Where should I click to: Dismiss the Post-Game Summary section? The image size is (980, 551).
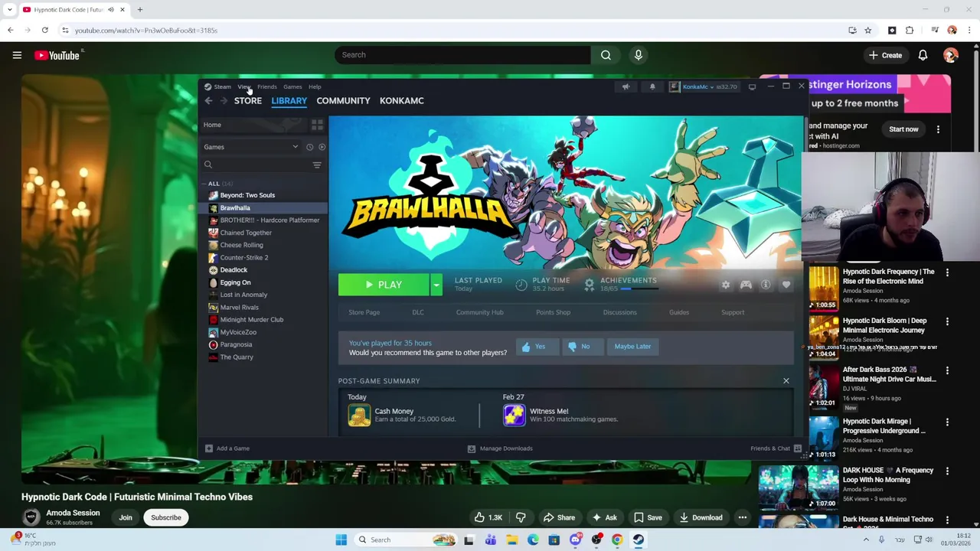786,380
